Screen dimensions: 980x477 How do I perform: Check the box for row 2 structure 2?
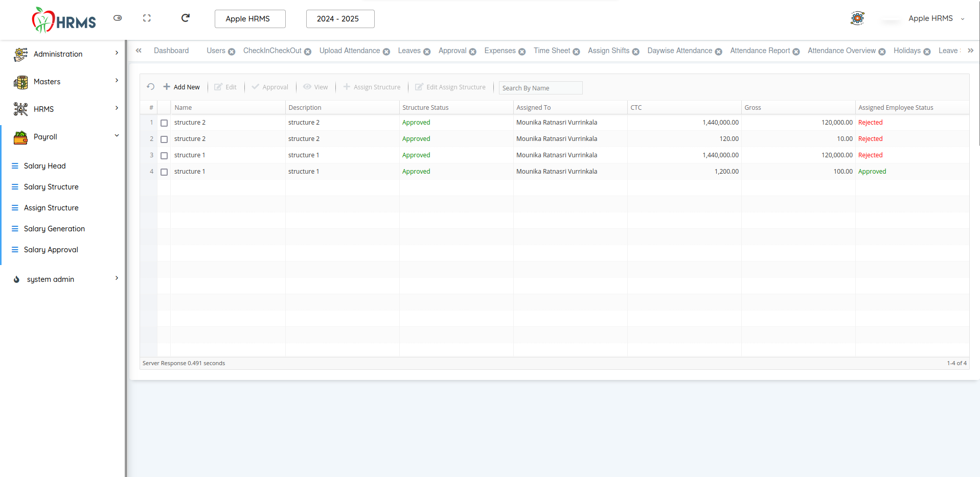[x=164, y=139]
